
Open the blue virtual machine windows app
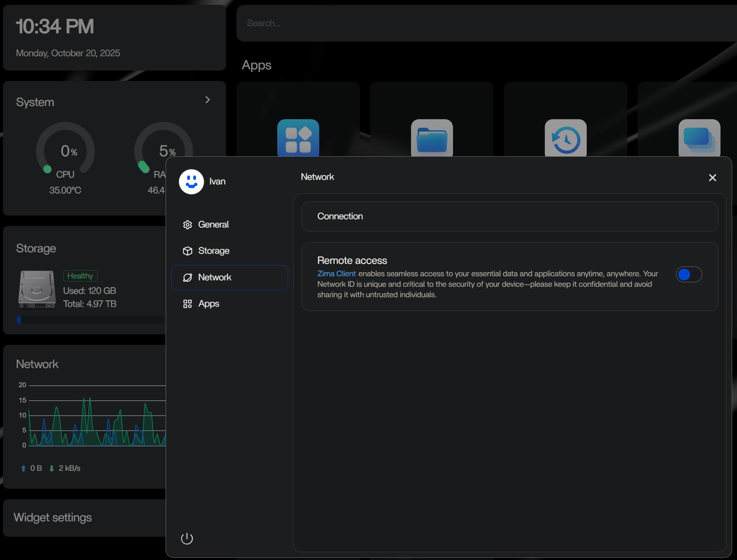(699, 138)
